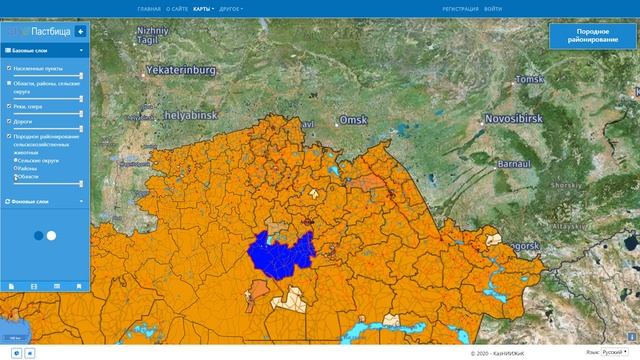Toggle Породное районирование layer checkbox
Viewport: 640px width, 360px height.
click(x=9, y=136)
